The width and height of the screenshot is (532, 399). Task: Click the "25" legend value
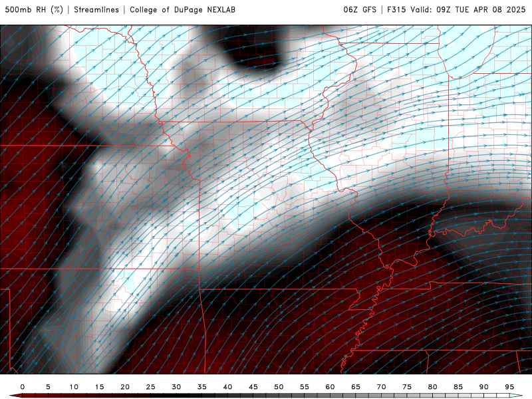click(151, 387)
